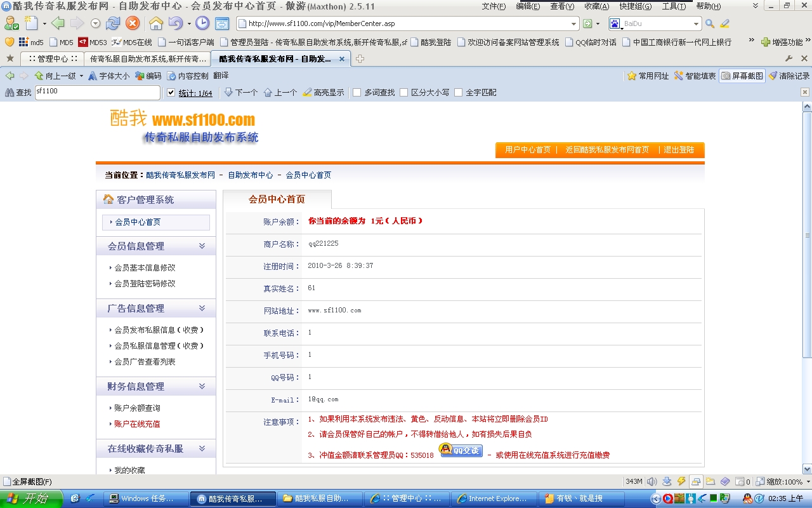The width and height of the screenshot is (812, 508).
Task: Open the 收藏(A) favorites menu
Action: [596, 6]
